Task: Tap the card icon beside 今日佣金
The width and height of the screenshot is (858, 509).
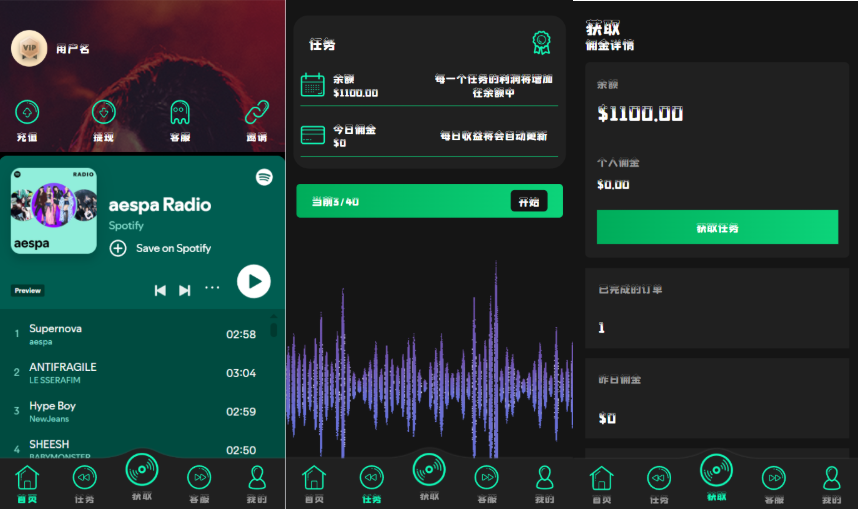Action: [x=312, y=135]
